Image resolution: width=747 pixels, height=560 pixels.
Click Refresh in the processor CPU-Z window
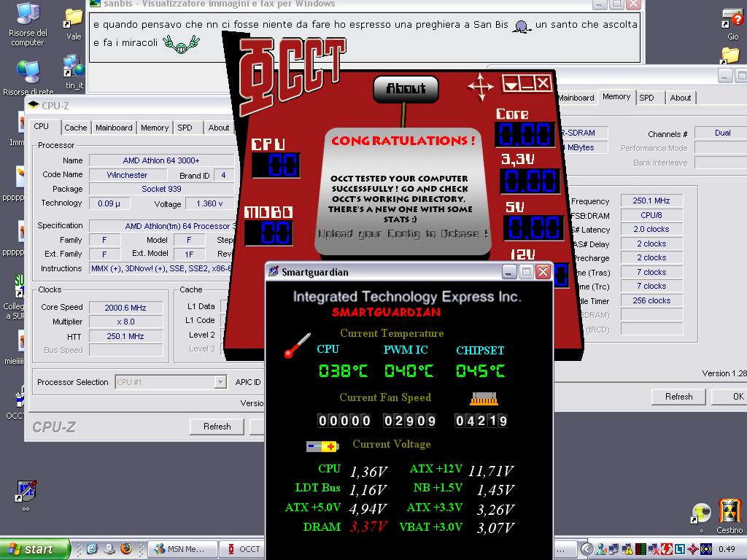(x=217, y=427)
